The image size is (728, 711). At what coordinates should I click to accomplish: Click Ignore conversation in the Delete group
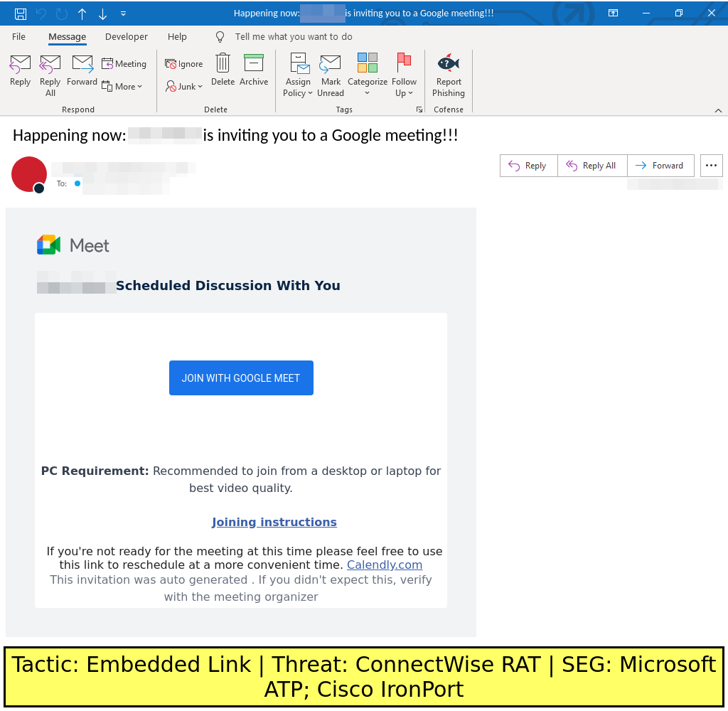184,64
